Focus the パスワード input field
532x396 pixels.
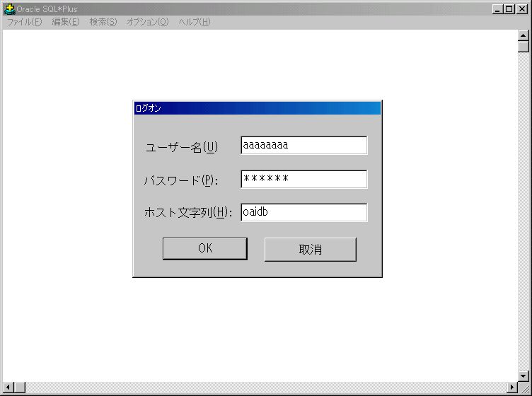[x=304, y=179]
